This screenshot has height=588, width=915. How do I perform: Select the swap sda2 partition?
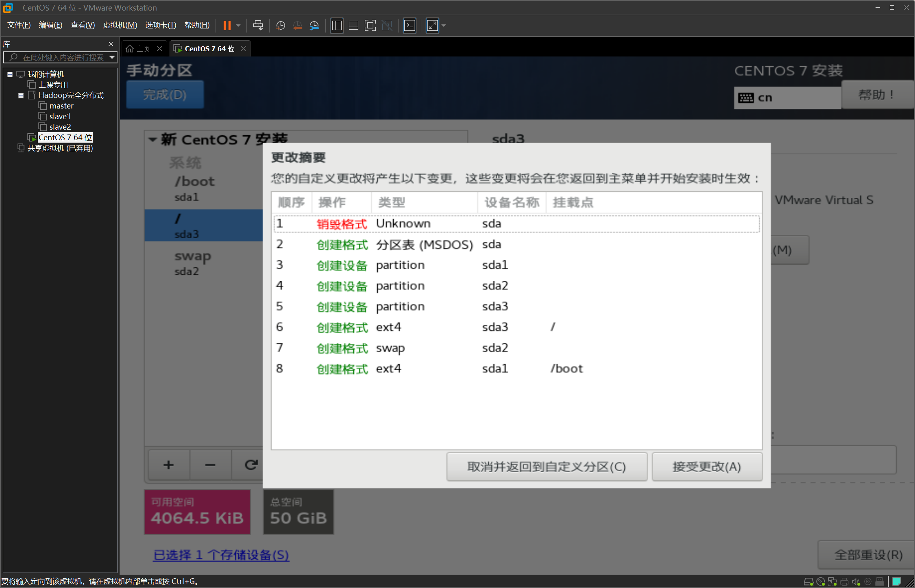coord(203,263)
